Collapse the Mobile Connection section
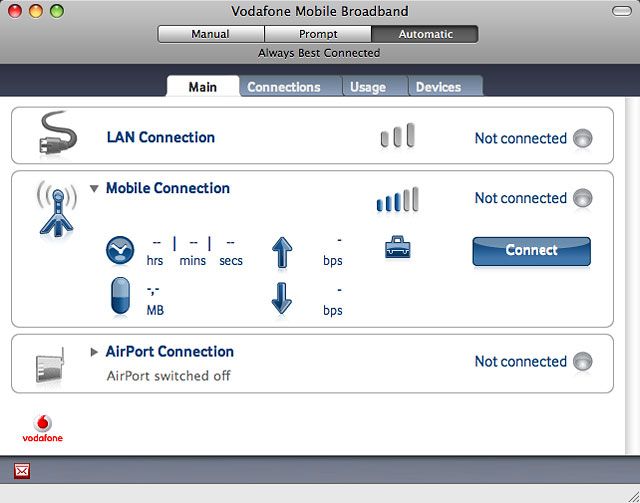 click(95, 188)
